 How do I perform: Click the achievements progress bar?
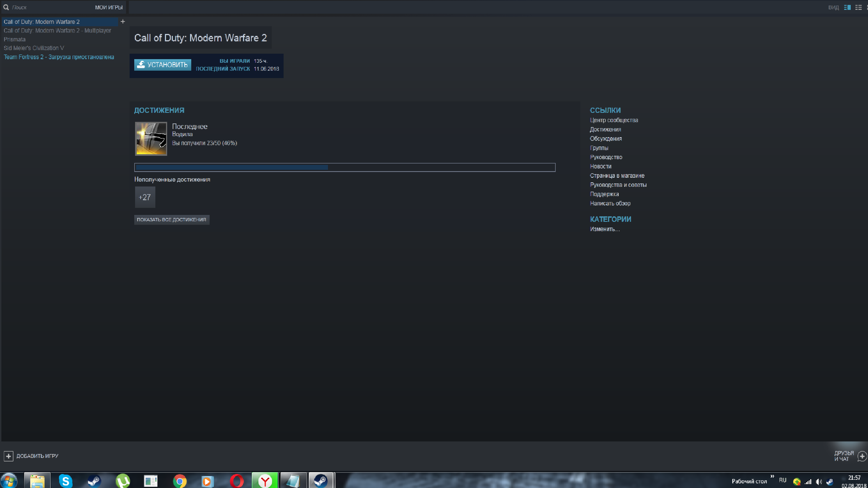point(345,167)
